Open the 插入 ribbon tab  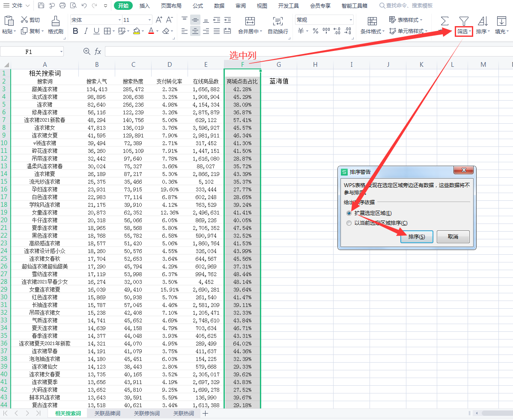[145, 6]
